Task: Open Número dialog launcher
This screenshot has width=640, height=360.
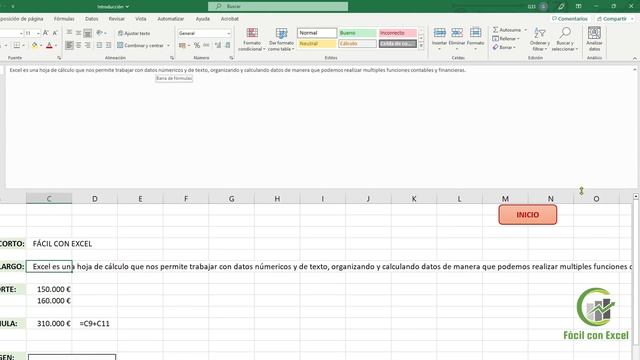Action: click(x=231, y=58)
